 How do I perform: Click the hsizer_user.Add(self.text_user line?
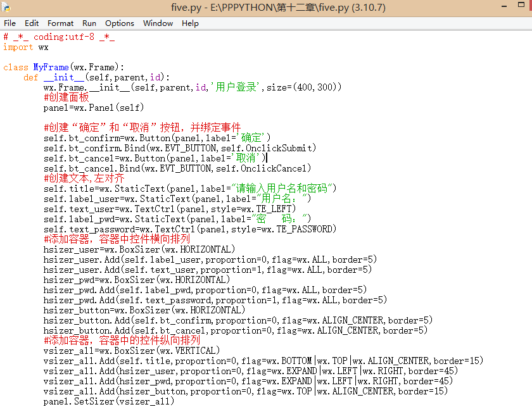tap(208, 270)
